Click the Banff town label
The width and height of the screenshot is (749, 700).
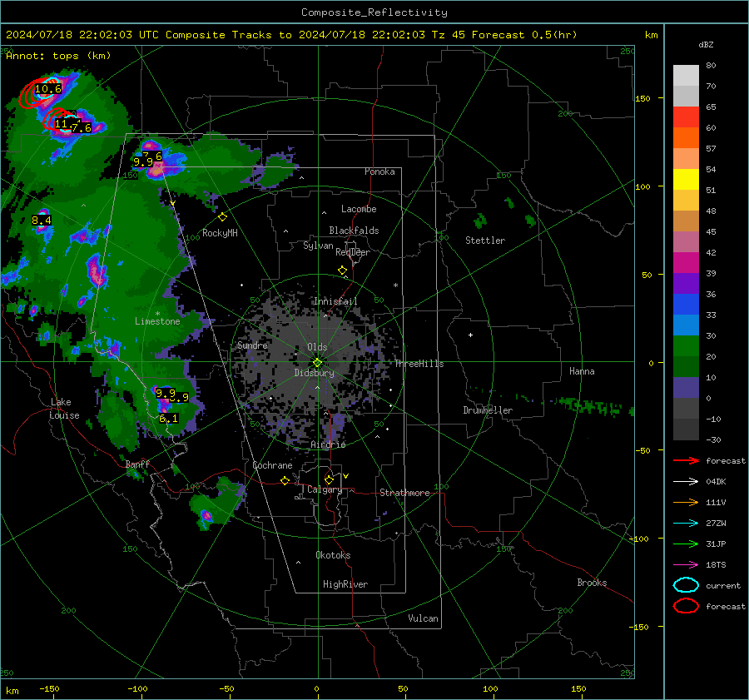tap(137, 464)
